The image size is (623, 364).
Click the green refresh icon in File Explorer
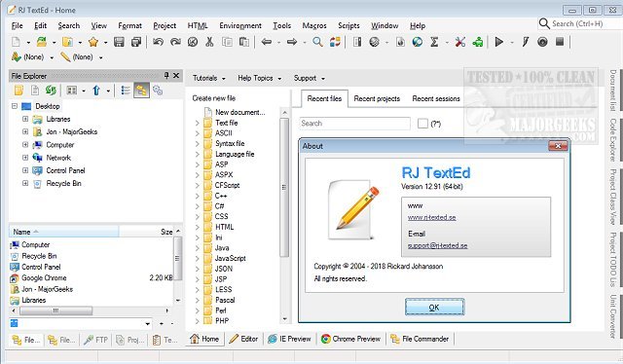point(51,91)
